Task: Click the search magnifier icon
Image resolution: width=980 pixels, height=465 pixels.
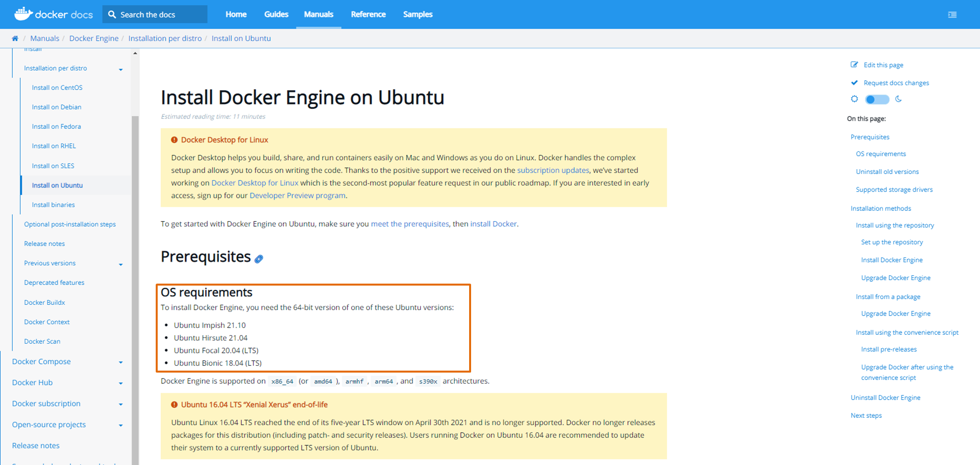Action: point(112,15)
